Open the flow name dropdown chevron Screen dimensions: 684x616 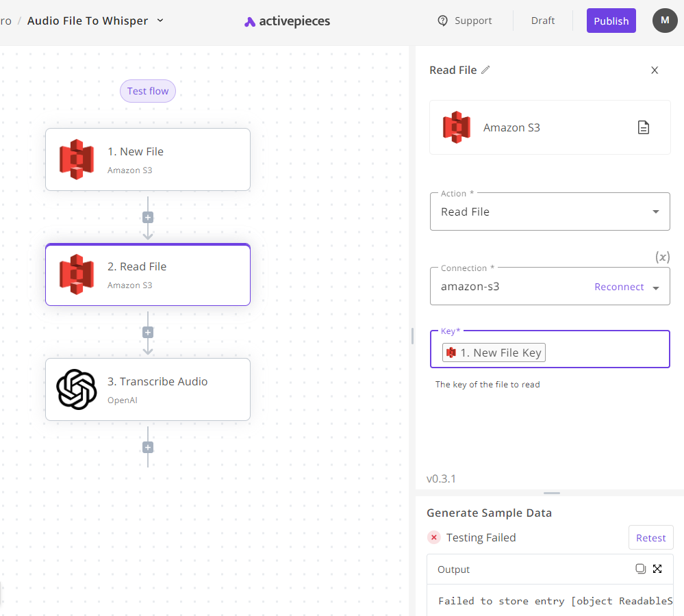[160, 21]
